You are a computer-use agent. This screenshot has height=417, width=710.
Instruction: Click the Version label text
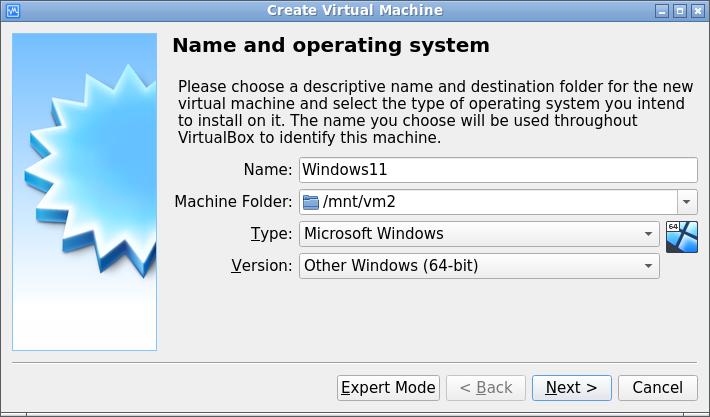[x=262, y=265]
